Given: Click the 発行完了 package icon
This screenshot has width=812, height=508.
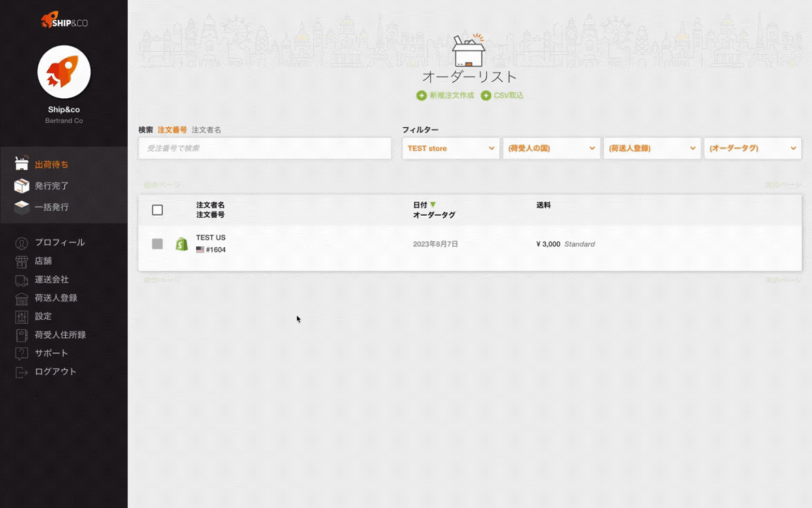Looking at the screenshot, I should click(22, 186).
